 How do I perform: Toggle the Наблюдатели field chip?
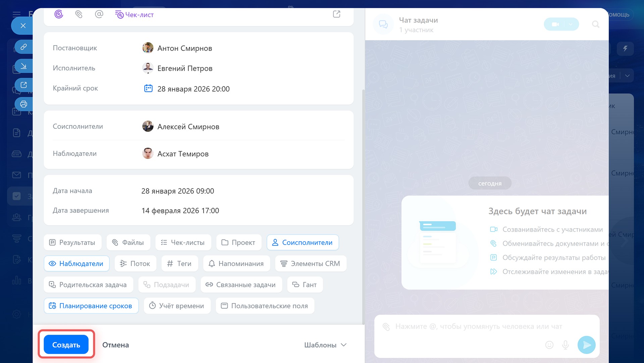[76, 263]
